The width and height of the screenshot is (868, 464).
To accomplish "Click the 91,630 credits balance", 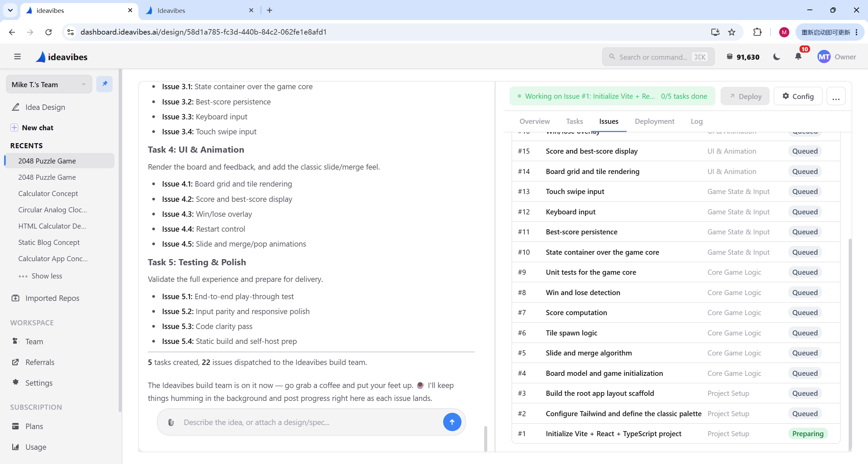I will 748,57.
